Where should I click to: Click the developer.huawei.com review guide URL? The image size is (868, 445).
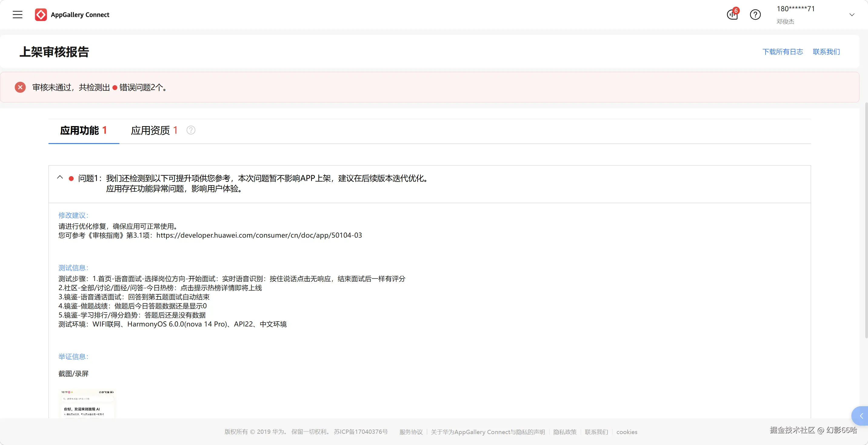click(x=259, y=235)
